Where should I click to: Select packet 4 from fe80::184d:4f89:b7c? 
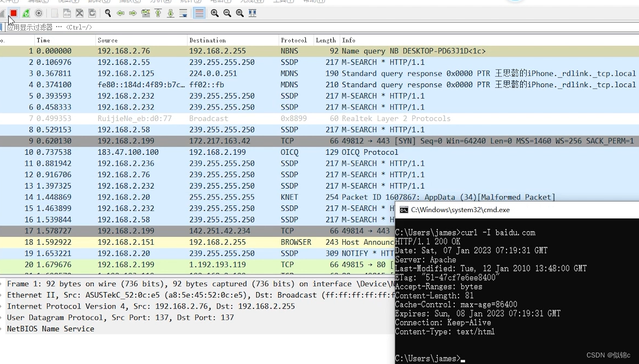pos(319,84)
